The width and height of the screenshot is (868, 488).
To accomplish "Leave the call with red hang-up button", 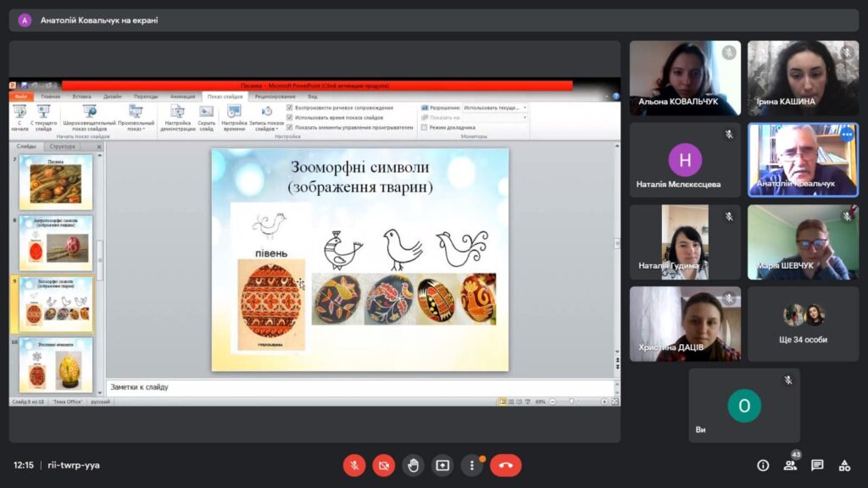I will click(x=506, y=465).
